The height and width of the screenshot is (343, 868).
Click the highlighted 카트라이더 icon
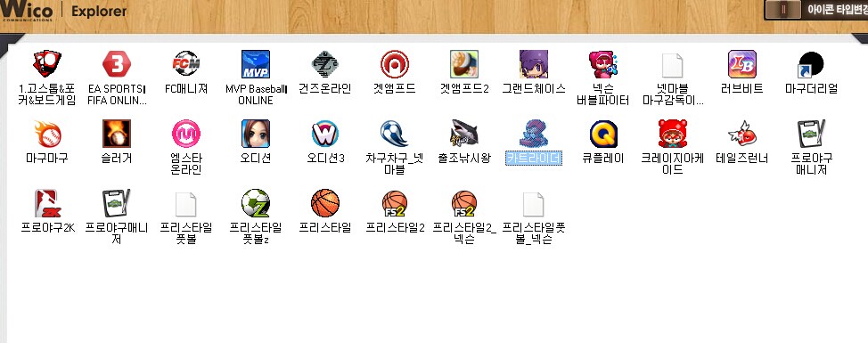point(534,134)
